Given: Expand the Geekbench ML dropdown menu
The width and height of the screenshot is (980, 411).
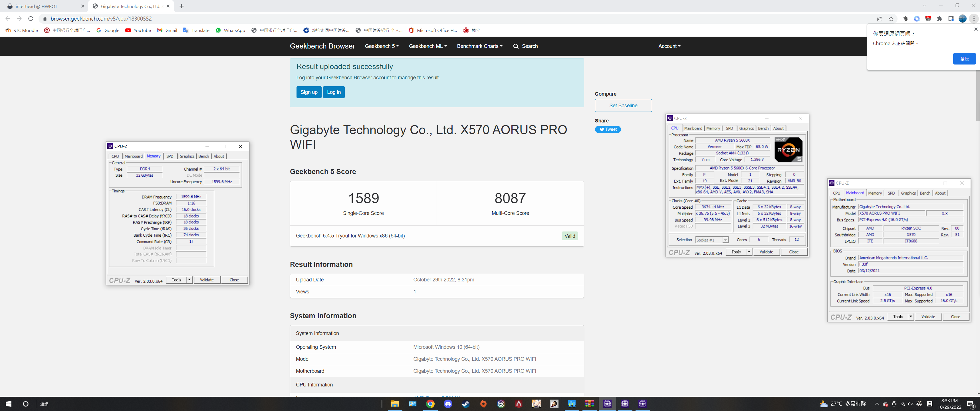Looking at the screenshot, I should (x=428, y=46).
